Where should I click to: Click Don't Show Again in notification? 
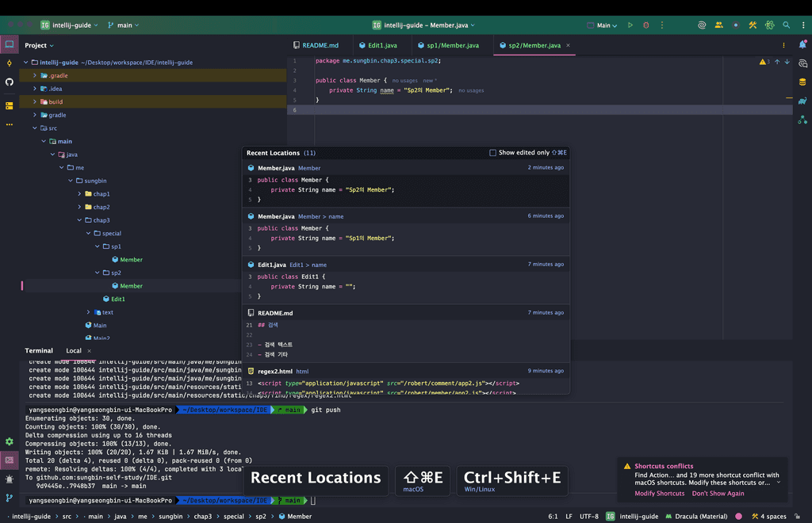click(718, 494)
